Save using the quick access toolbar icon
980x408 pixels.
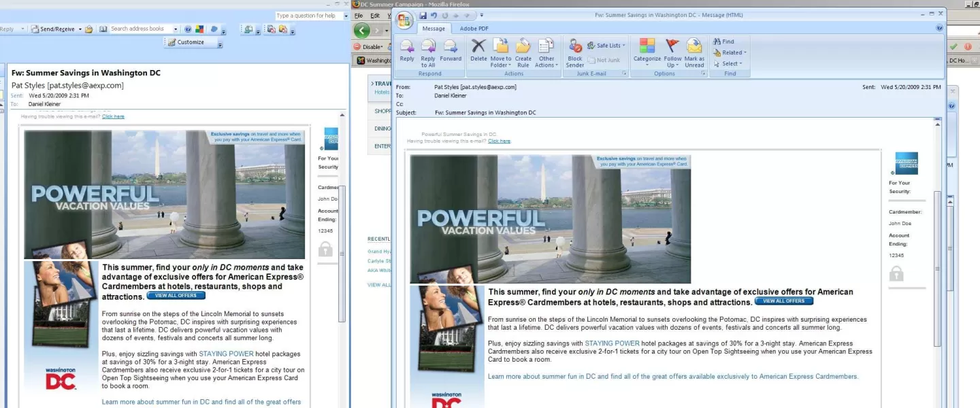pyautogui.click(x=423, y=15)
